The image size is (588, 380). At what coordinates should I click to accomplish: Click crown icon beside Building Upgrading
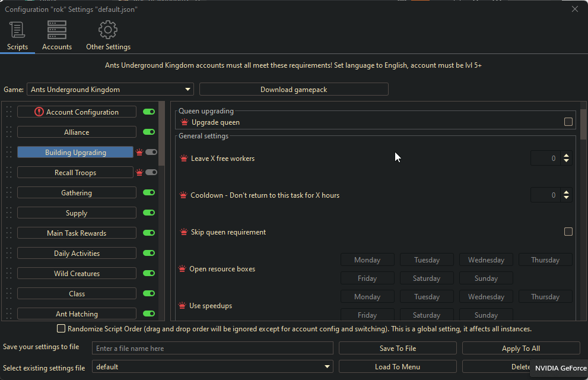point(139,153)
